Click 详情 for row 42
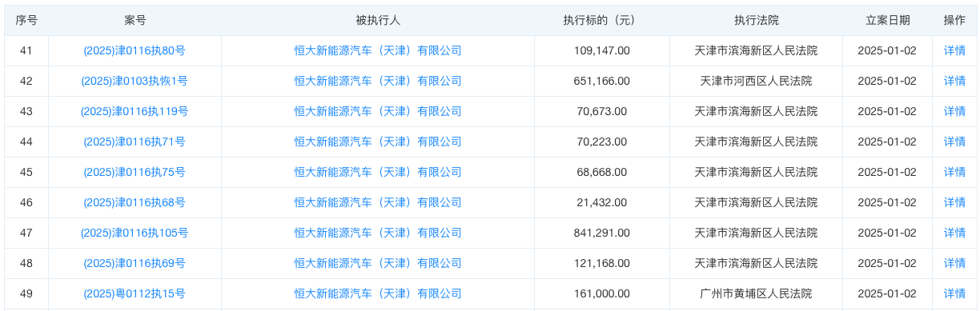The height and width of the screenshot is (311, 980). coord(954,81)
